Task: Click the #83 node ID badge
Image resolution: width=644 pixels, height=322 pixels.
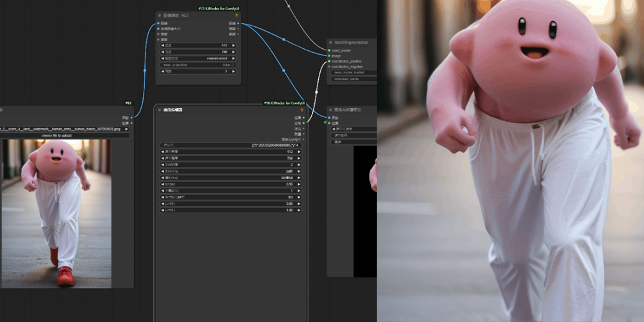Action: (128, 102)
